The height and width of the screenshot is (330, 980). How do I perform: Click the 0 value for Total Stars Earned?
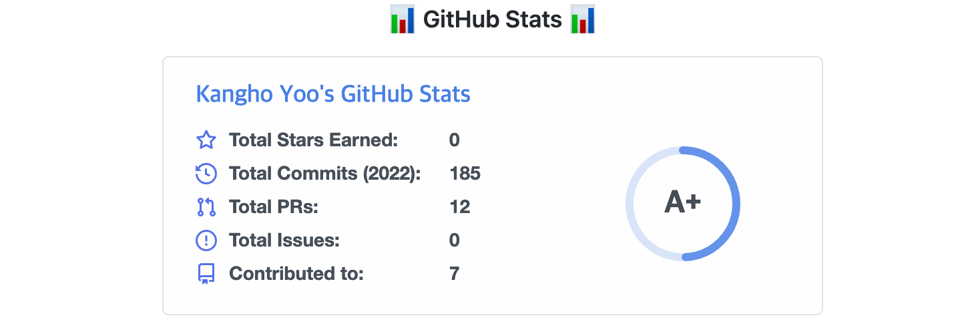pos(455,140)
